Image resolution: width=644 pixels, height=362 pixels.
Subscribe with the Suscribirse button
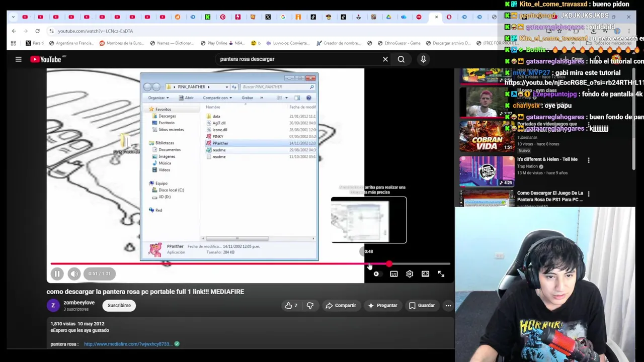coord(119,306)
